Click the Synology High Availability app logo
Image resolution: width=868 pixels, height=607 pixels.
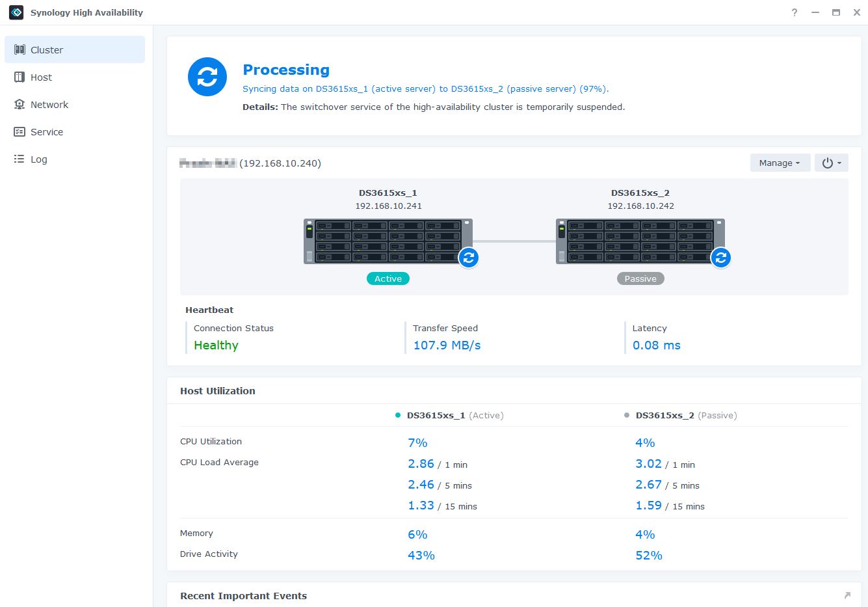tap(16, 12)
